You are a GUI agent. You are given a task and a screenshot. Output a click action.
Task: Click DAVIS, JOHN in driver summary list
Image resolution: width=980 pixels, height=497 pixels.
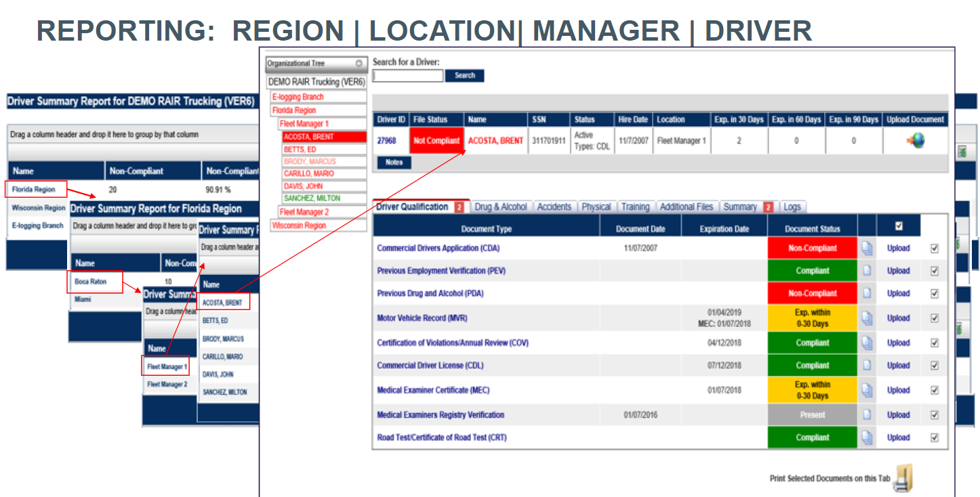point(218,374)
